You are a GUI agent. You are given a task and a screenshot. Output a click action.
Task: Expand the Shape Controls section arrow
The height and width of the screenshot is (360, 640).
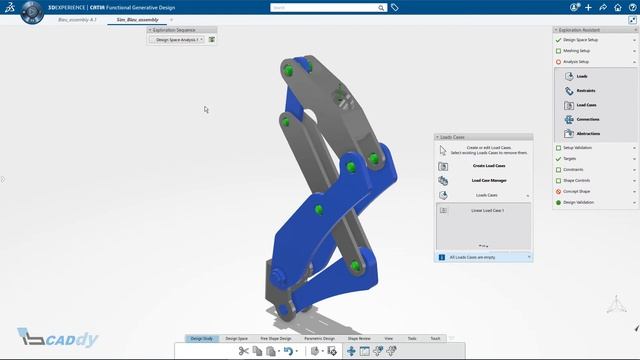click(x=634, y=180)
